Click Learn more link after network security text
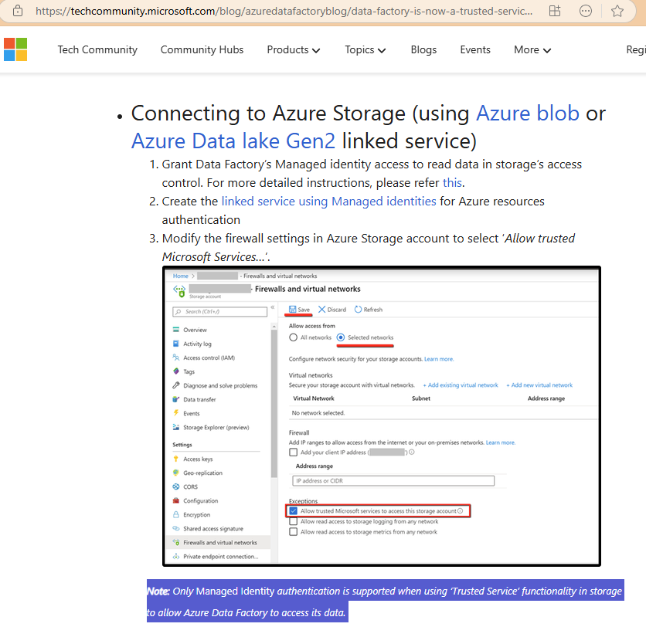 pos(439,359)
